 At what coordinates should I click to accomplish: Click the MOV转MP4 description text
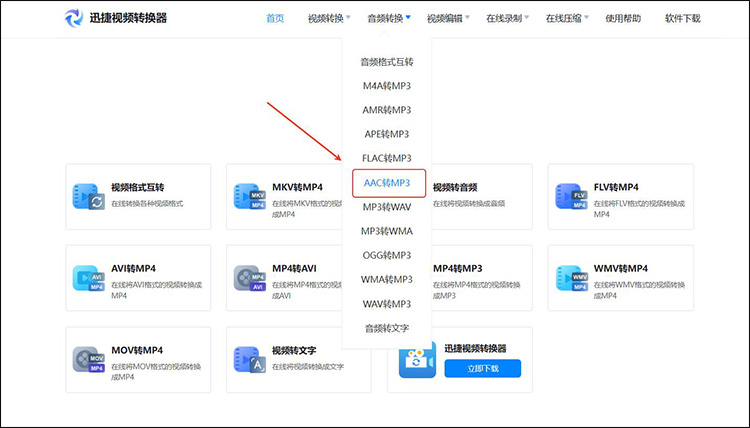coord(156,372)
